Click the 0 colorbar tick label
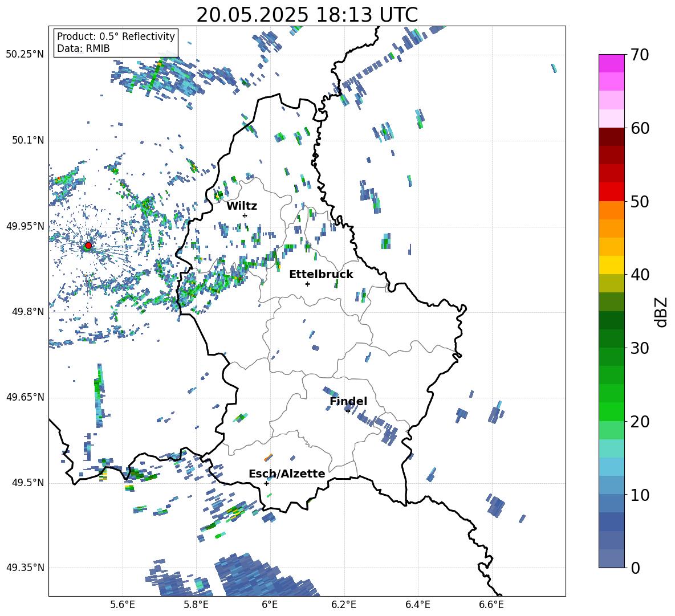The height and width of the screenshot is (616, 675). point(635,568)
